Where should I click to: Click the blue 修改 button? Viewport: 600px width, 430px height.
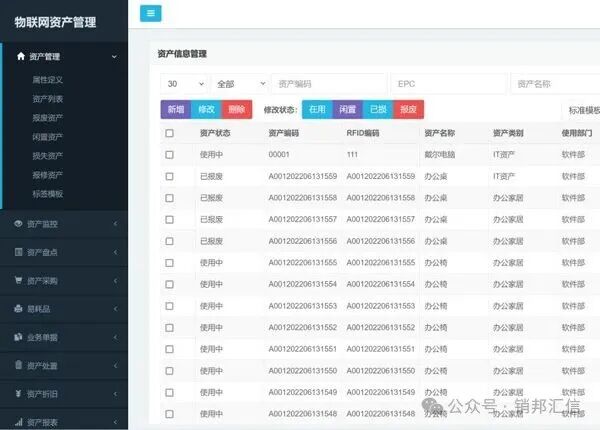206,109
